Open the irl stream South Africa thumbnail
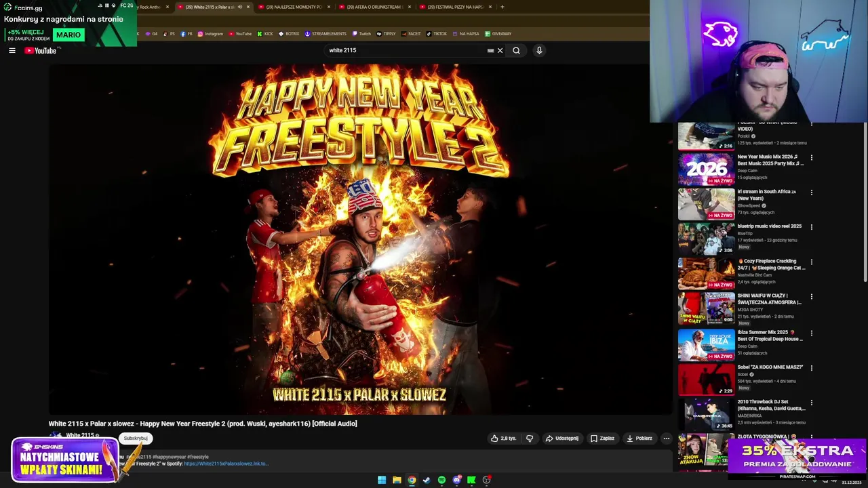868x488 pixels. point(706,204)
